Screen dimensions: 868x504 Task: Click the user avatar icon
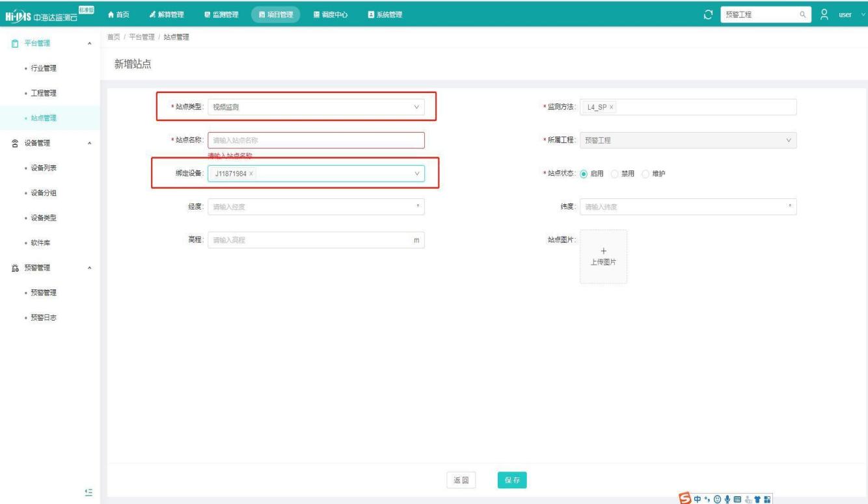(824, 14)
